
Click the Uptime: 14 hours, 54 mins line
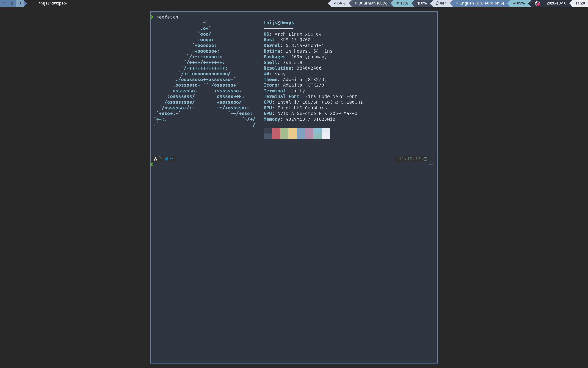click(298, 51)
